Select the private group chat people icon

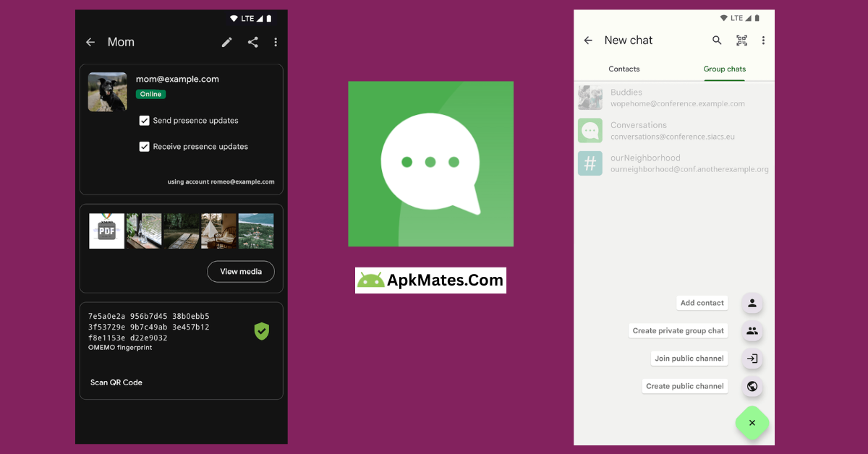pos(752,331)
